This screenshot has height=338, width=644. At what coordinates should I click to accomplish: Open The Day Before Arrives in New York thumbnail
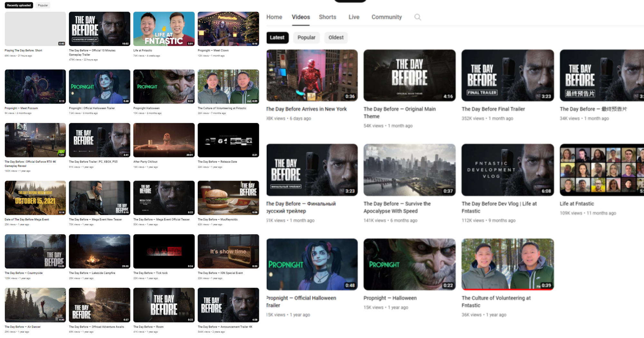coord(312,75)
